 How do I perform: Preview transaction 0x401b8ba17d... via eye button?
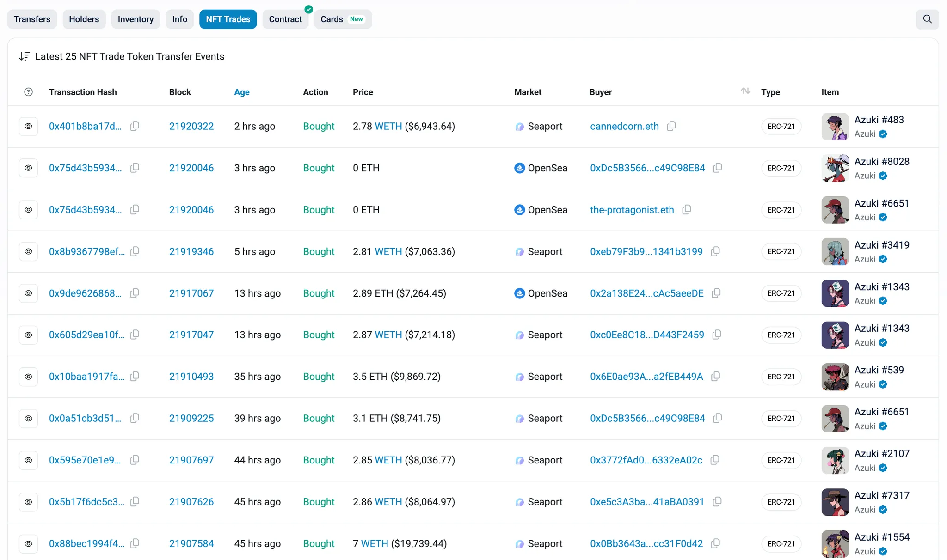[28, 126]
